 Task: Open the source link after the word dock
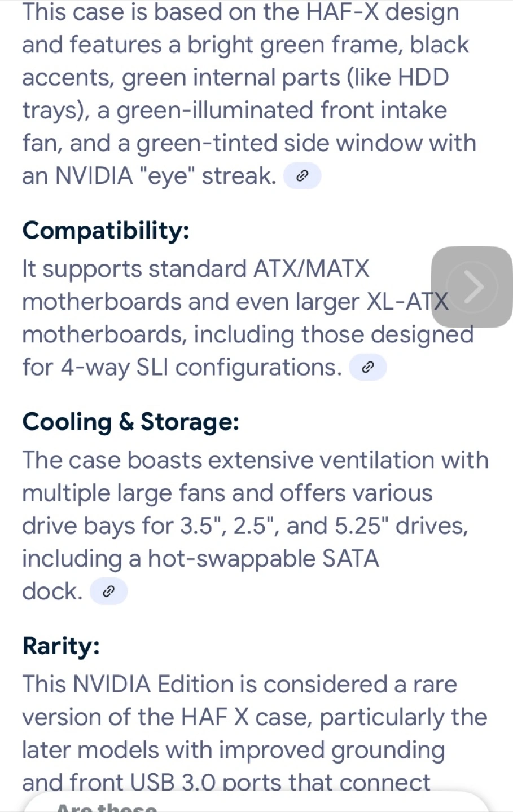tap(109, 592)
